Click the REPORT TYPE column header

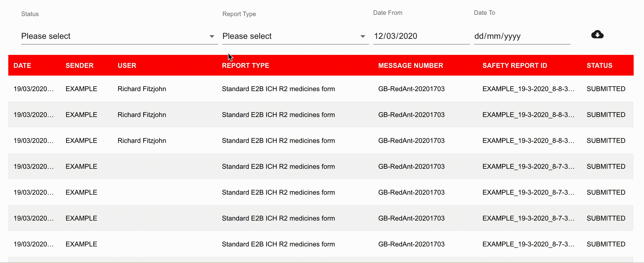coord(245,65)
